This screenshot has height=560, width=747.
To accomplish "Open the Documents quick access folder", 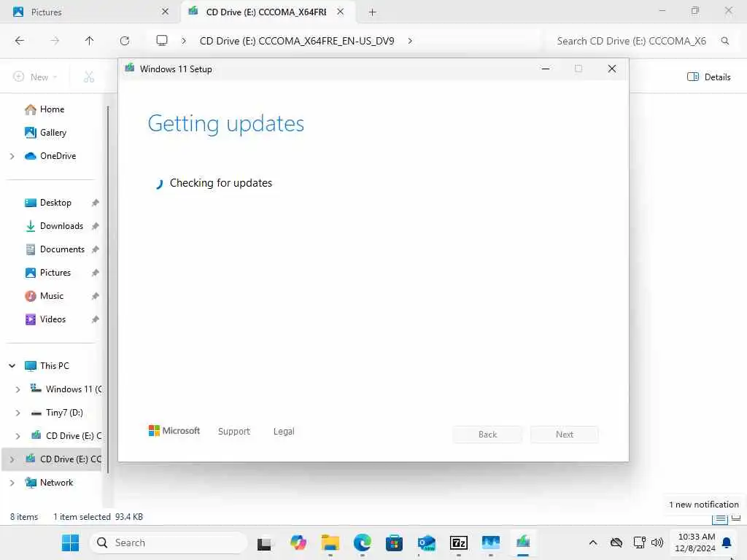I will point(62,249).
